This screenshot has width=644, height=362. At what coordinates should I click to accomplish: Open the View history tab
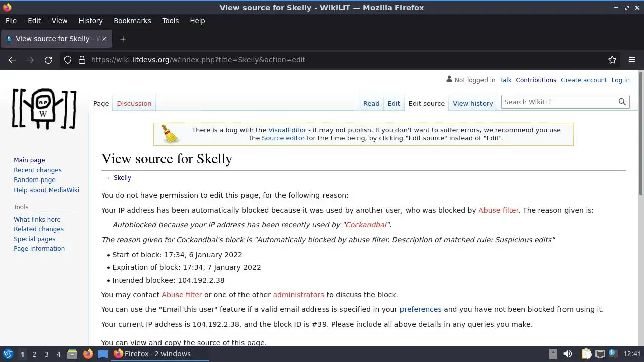click(473, 103)
